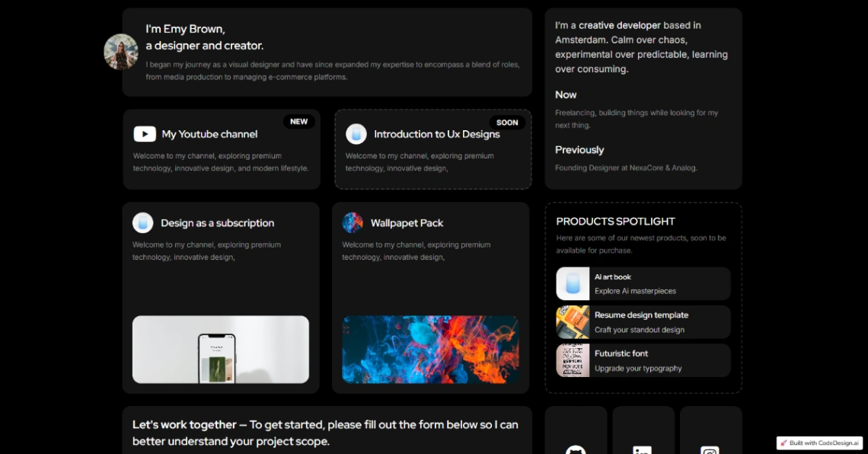Click the Built with CodeDesign.ai badge
Image resolution: width=868 pixels, height=454 pixels.
click(x=819, y=443)
